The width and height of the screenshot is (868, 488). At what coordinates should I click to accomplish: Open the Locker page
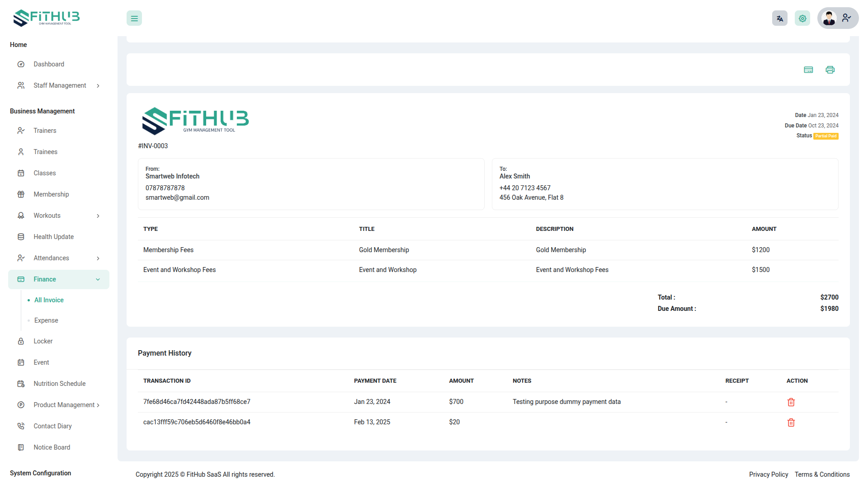tap(43, 341)
